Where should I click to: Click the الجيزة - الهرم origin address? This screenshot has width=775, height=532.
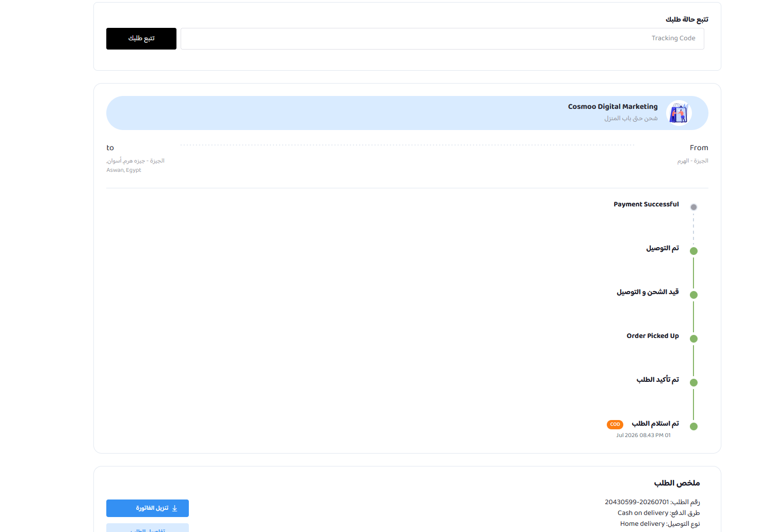(x=693, y=161)
